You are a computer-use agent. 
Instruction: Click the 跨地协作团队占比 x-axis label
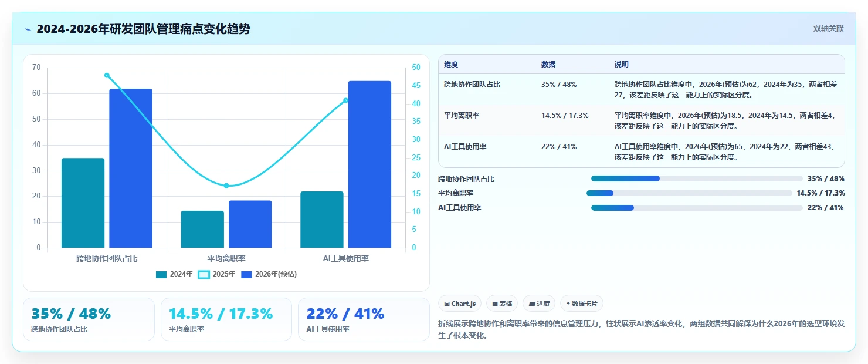pos(107,258)
